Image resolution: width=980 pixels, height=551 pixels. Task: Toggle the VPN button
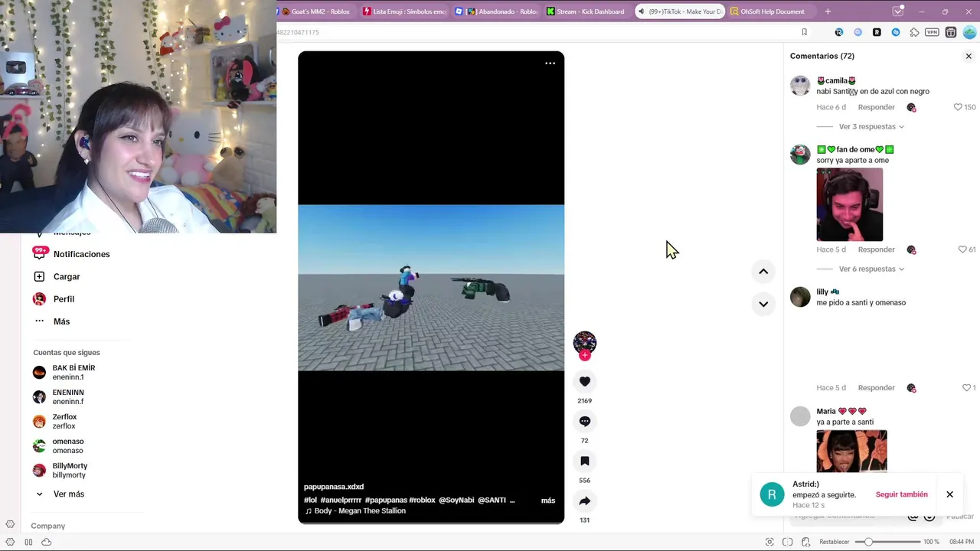[x=932, y=32]
